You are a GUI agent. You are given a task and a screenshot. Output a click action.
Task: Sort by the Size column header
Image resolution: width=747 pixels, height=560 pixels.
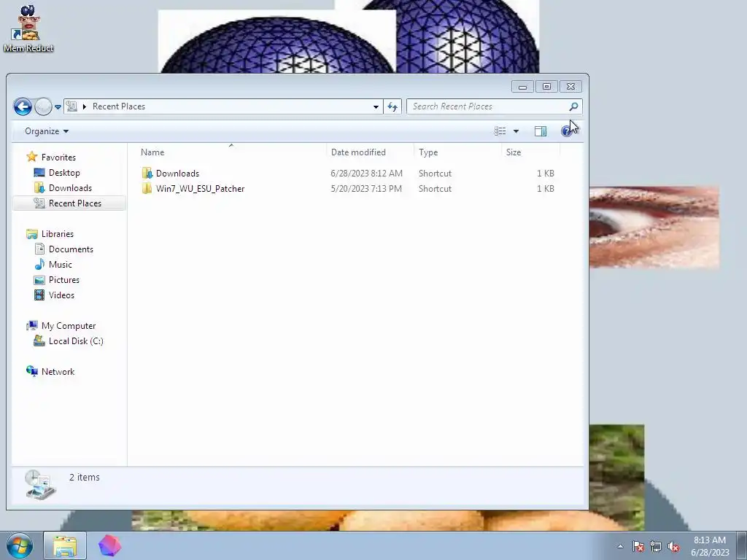(530, 152)
